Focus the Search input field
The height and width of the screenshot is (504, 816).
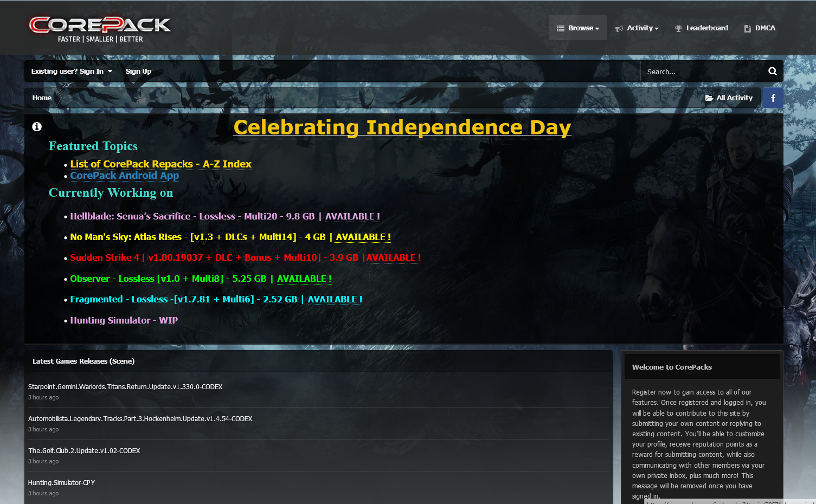click(701, 72)
